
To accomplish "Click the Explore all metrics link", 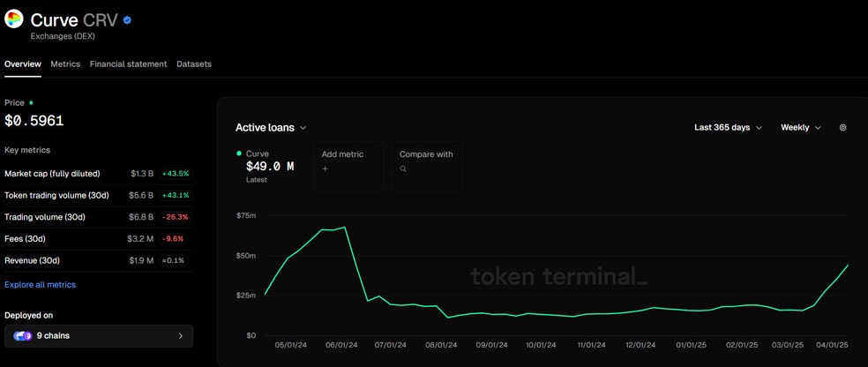I will [40, 285].
